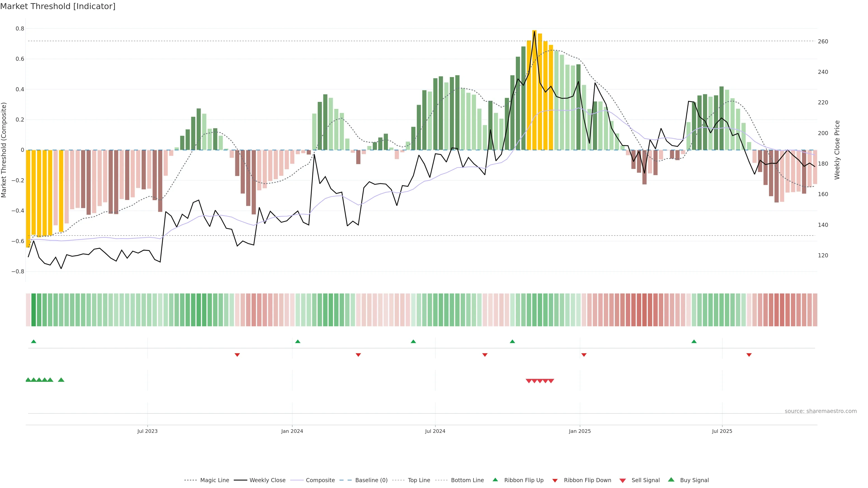The image size is (868, 488).
Task: Click the Jul 2024 x-axis label
Action: [435, 431]
